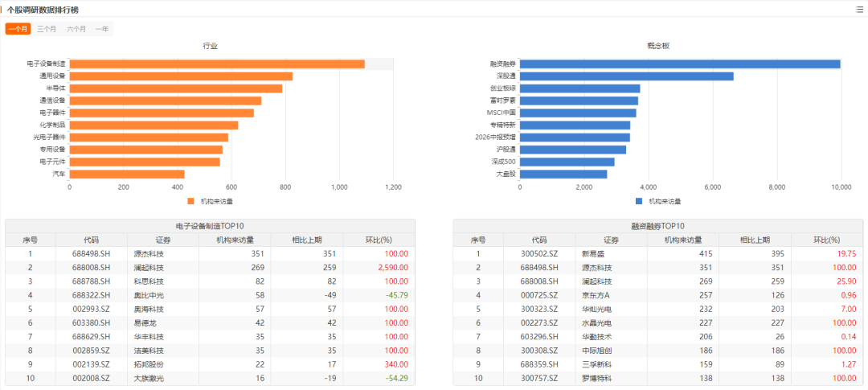Switch to the 一年 period tab
868x390 pixels.
pyautogui.click(x=102, y=29)
